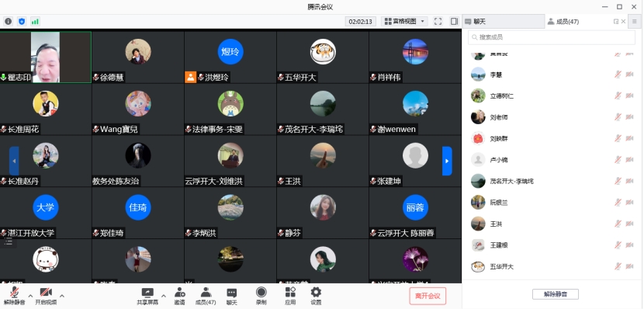Click the 搜索成员 search field
This screenshot has width=644, height=309.
pos(552,37)
